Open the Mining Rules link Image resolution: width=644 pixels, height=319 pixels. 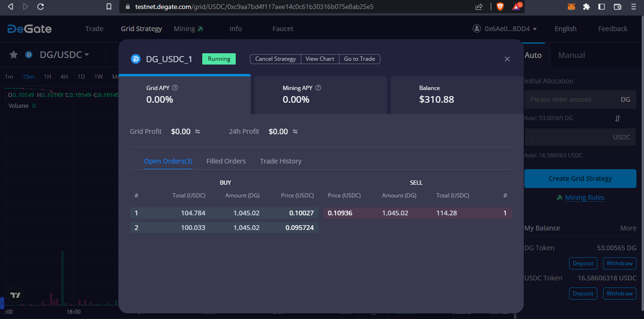click(x=585, y=197)
